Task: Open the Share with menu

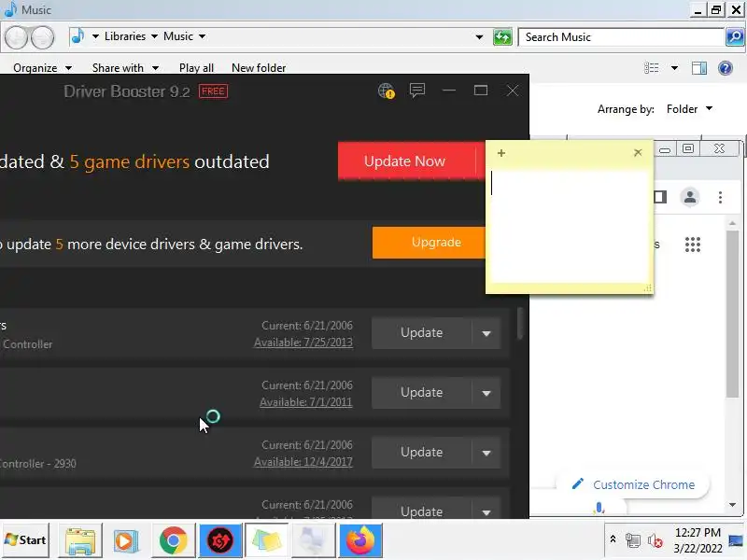Action: (125, 68)
